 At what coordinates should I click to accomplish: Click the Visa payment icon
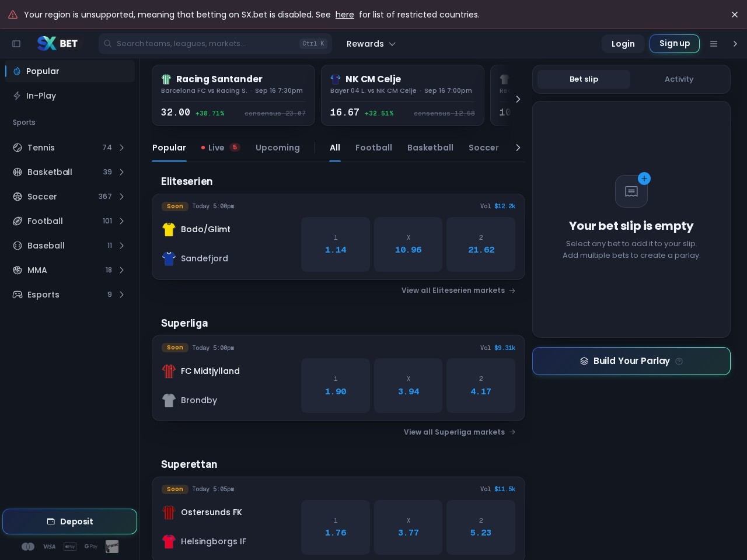[x=49, y=547]
